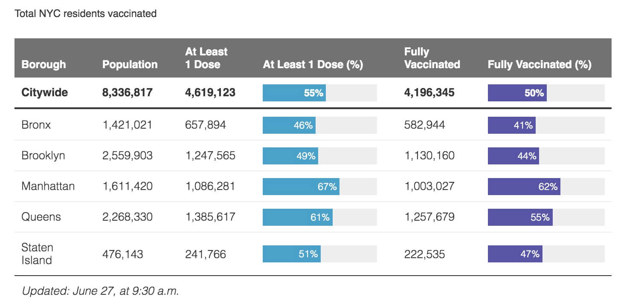Select the Staten Island row label

coord(37,253)
